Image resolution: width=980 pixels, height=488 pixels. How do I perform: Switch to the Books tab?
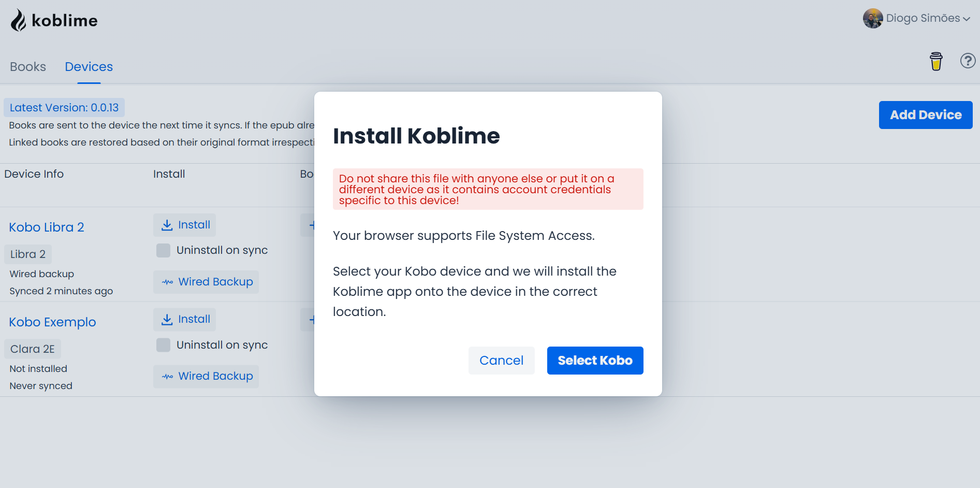pyautogui.click(x=28, y=67)
